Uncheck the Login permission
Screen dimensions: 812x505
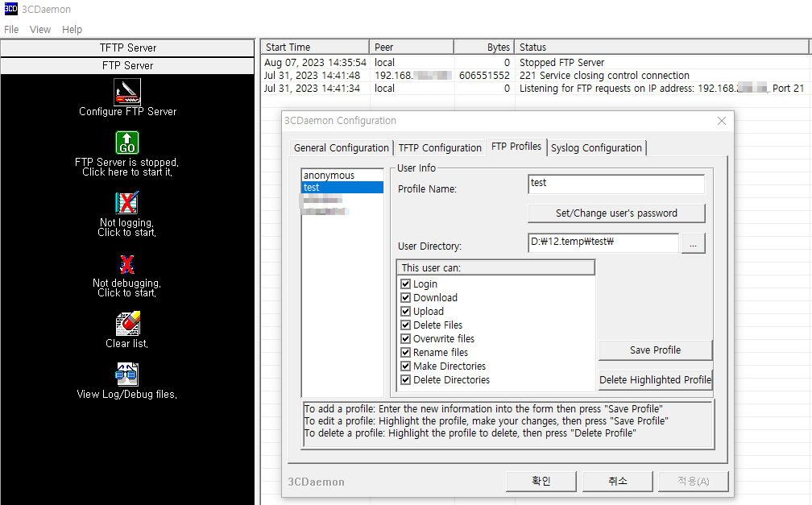[x=405, y=284]
